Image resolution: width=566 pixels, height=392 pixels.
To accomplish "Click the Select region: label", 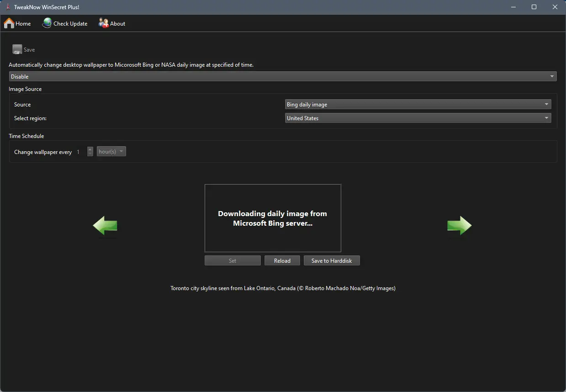I will (x=30, y=118).
